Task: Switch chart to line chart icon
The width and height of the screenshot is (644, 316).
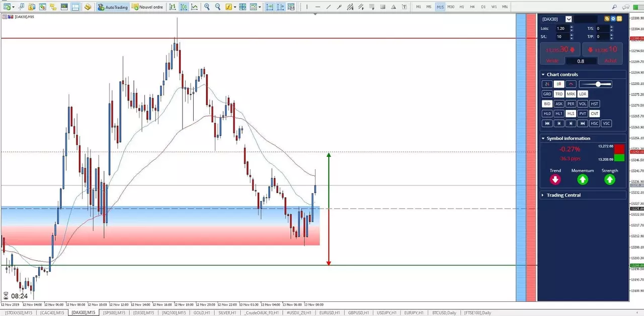Action: pyautogui.click(x=194, y=7)
